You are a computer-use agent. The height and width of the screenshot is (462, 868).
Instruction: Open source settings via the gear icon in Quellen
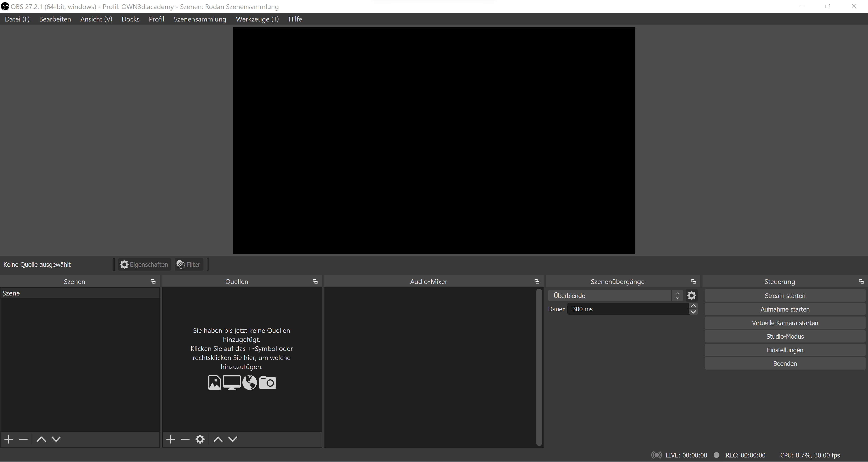tap(200, 439)
